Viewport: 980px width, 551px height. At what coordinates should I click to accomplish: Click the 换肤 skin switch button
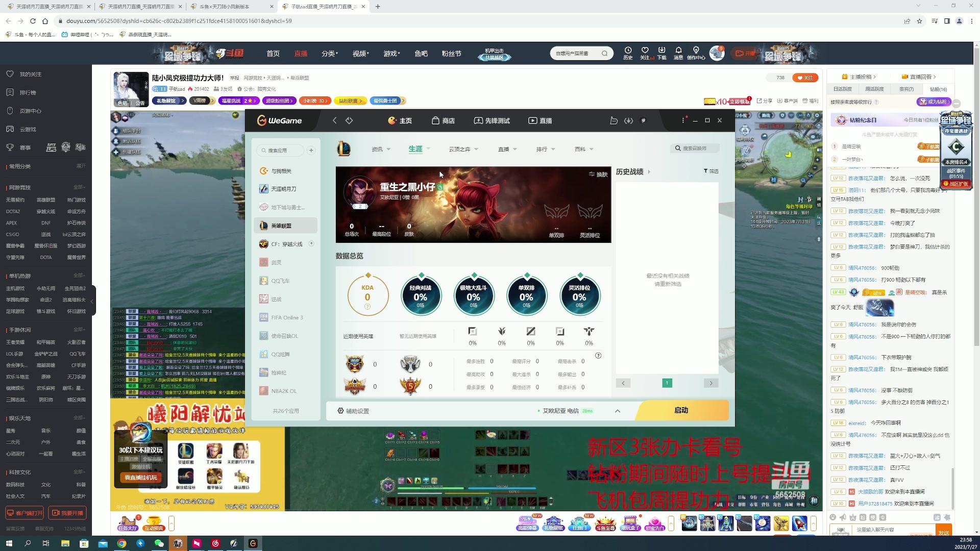[x=598, y=174]
